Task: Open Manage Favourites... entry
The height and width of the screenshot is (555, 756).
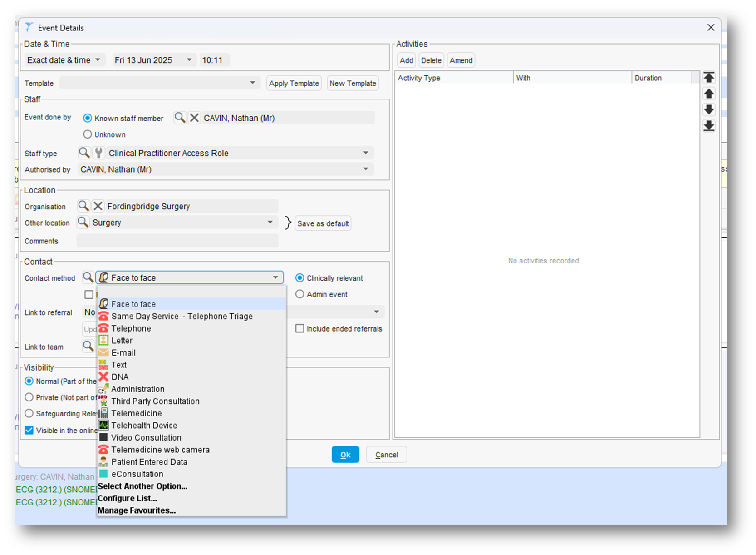Action: coord(191,510)
